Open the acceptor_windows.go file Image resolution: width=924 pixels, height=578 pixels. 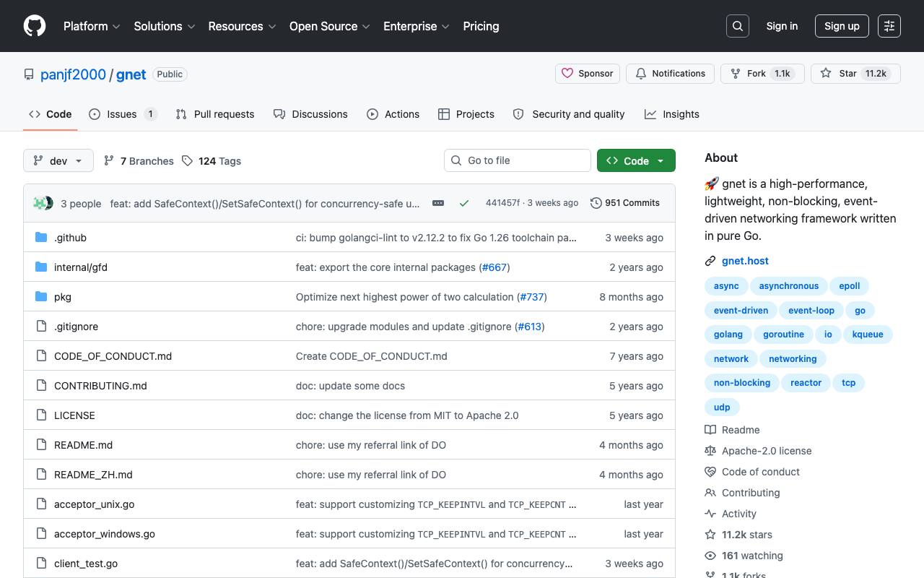point(105,534)
